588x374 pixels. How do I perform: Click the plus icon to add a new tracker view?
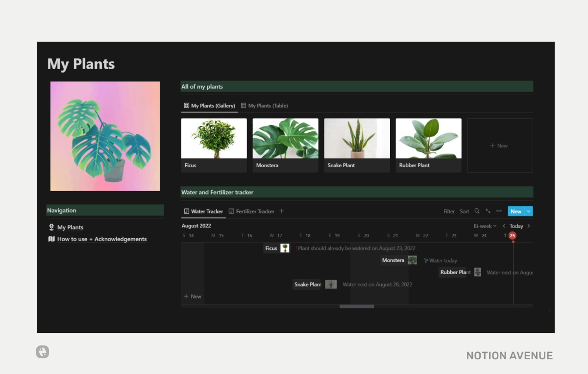(x=282, y=211)
